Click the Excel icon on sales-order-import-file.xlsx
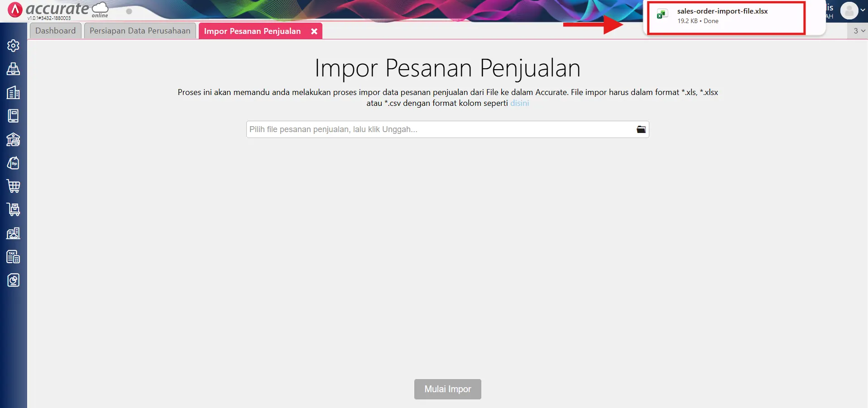 click(662, 14)
